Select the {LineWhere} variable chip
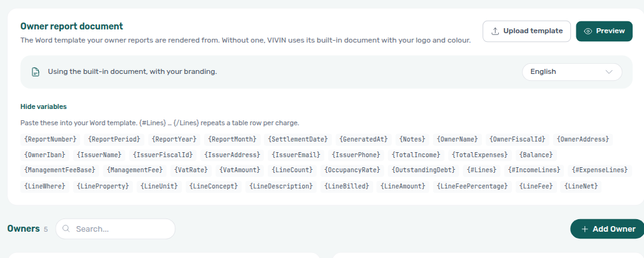This screenshot has height=258, width=644. 45,187
